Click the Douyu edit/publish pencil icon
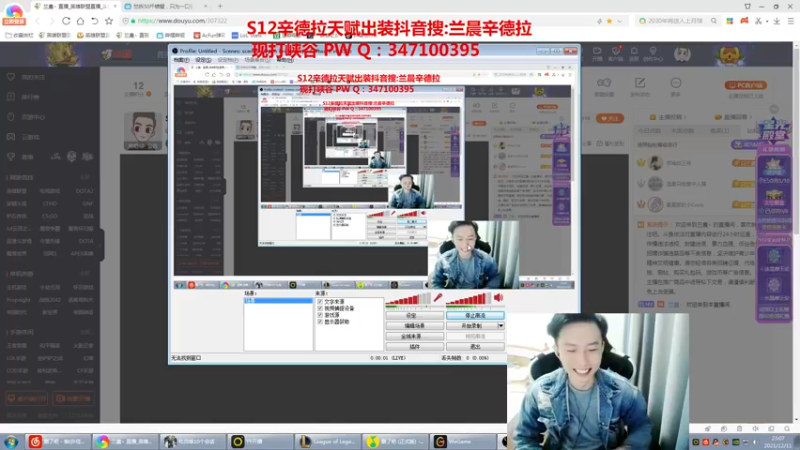 pos(640,83)
